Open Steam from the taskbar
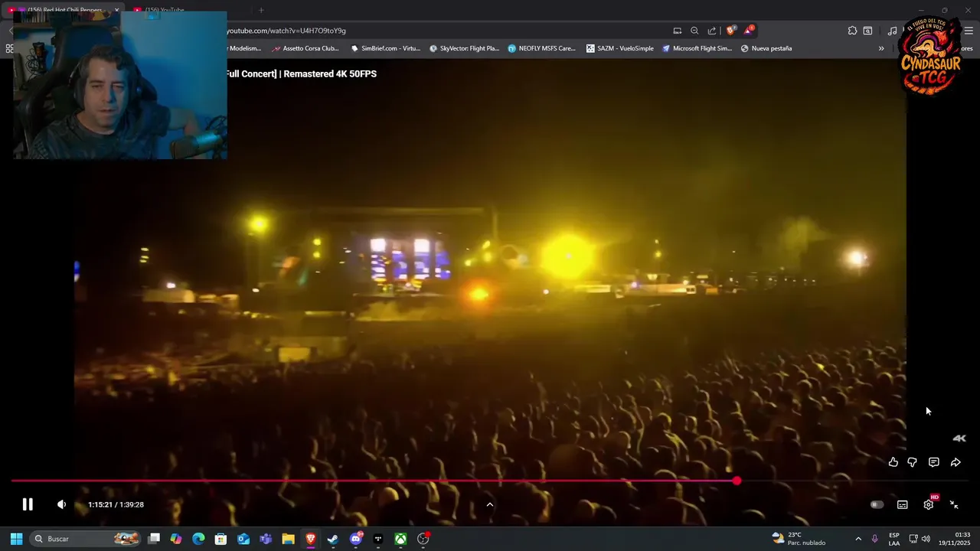 coord(333,539)
